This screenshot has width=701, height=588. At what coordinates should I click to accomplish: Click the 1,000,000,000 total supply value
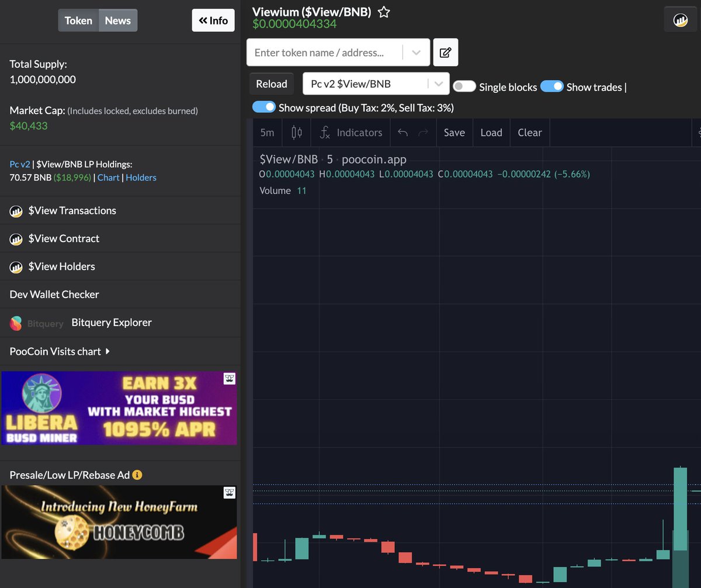point(43,79)
